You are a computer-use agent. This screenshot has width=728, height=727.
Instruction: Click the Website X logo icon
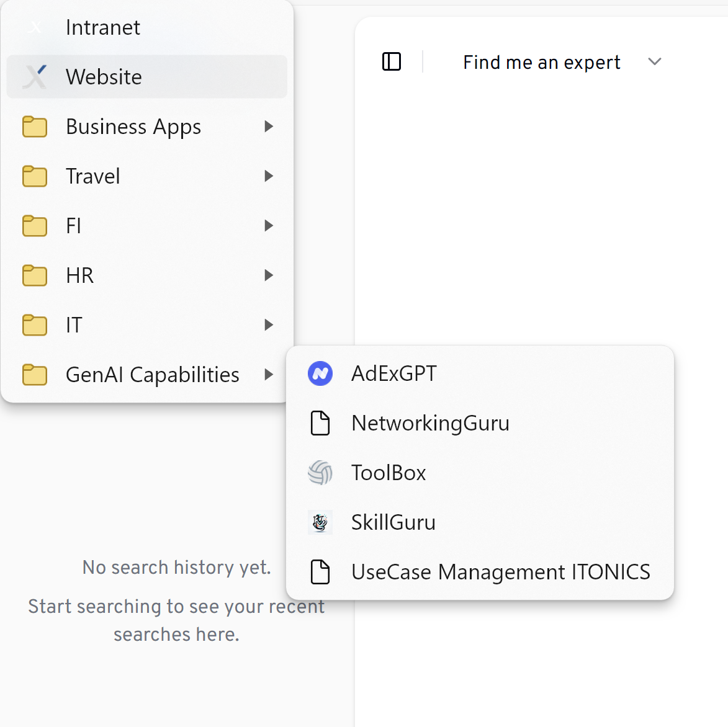coord(35,77)
